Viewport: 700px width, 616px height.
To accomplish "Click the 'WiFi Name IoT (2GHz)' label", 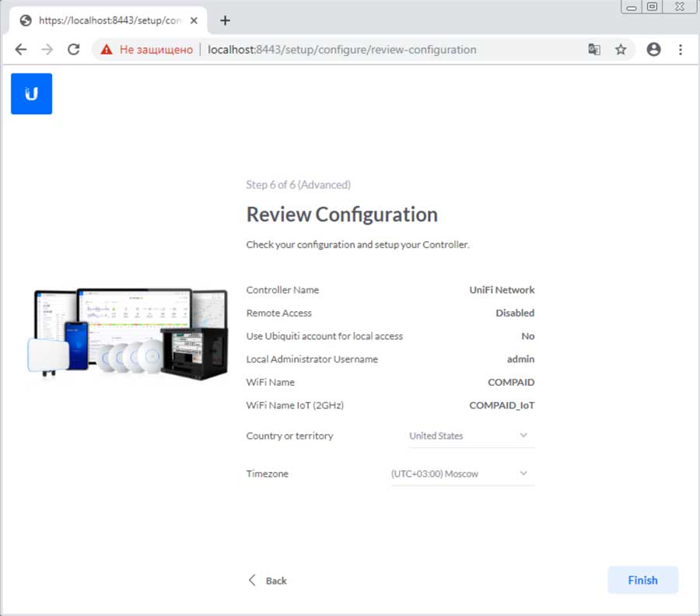I will point(295,405).
